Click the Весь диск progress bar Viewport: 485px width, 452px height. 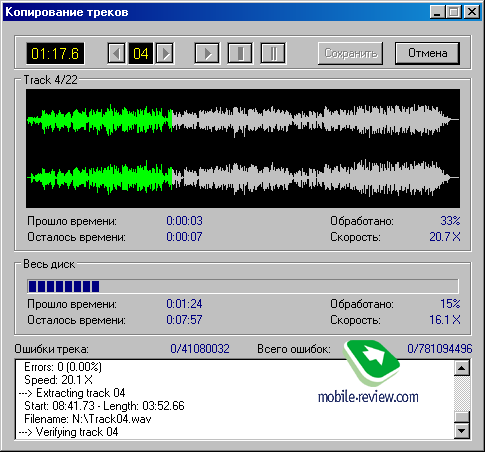tap(243, 286)
